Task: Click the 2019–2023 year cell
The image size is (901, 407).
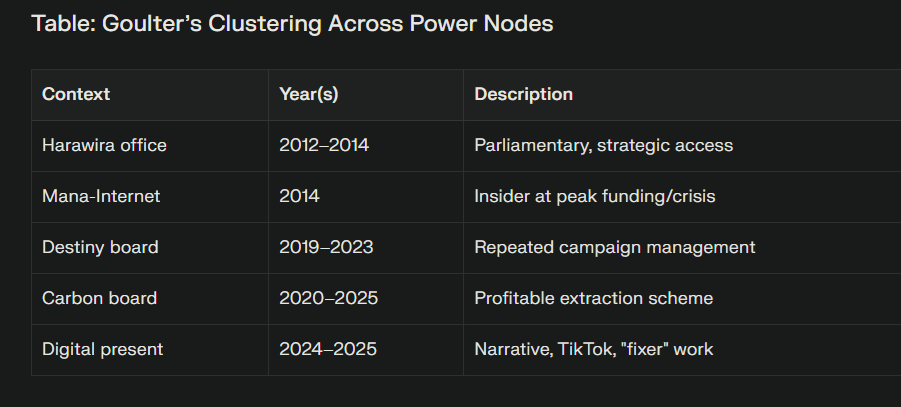Action: [x=326, y=247]
